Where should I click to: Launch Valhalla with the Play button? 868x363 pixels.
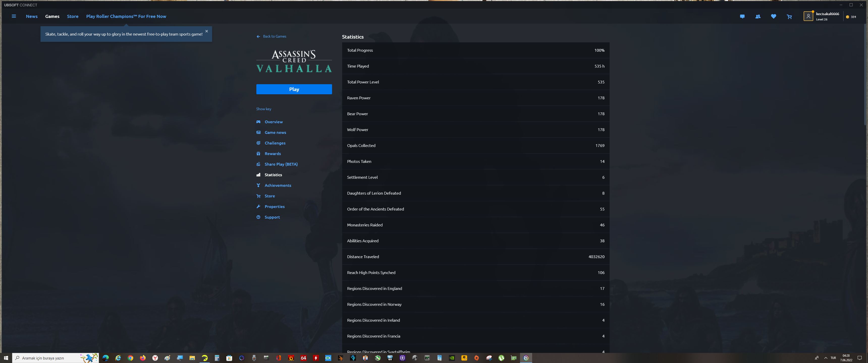(x=294, y=89)
